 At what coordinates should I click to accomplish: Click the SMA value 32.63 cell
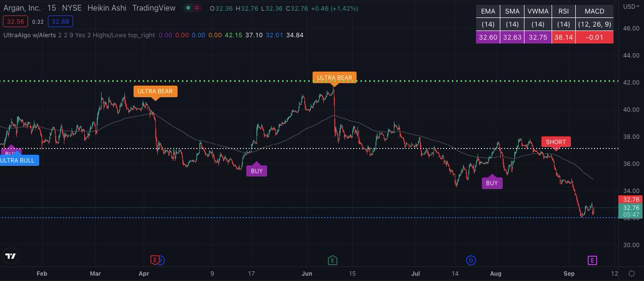pyautogui.click(x=513, y=38)
